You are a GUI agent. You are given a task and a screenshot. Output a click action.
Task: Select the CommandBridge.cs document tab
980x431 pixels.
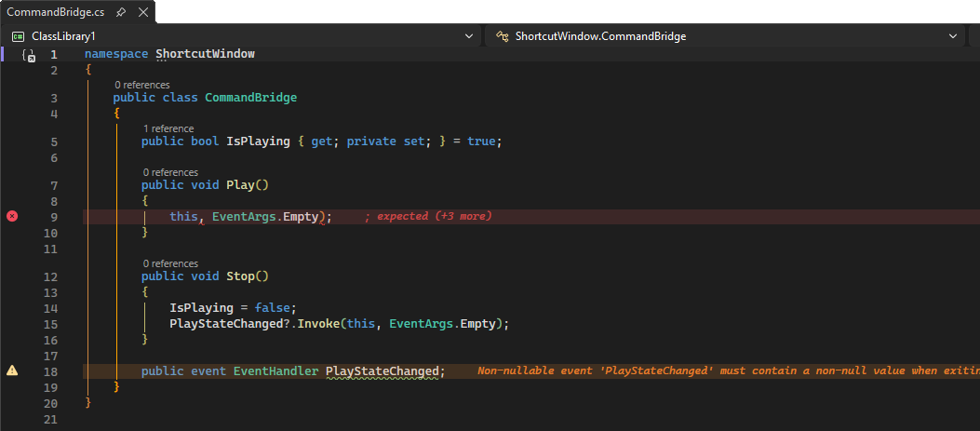[x=55, y=12]
